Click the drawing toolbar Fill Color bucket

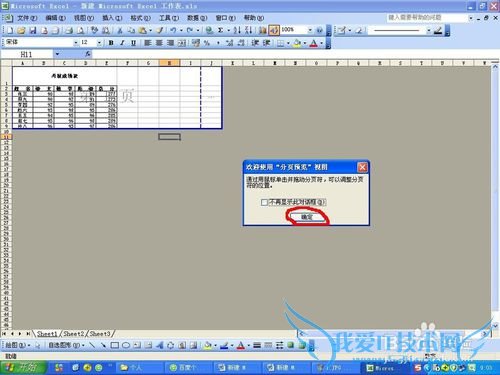(207, 345)
